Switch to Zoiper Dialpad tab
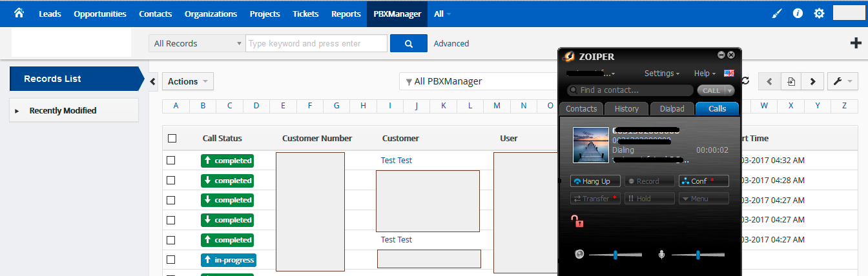868x276 pixels. [x=672, y=108]
